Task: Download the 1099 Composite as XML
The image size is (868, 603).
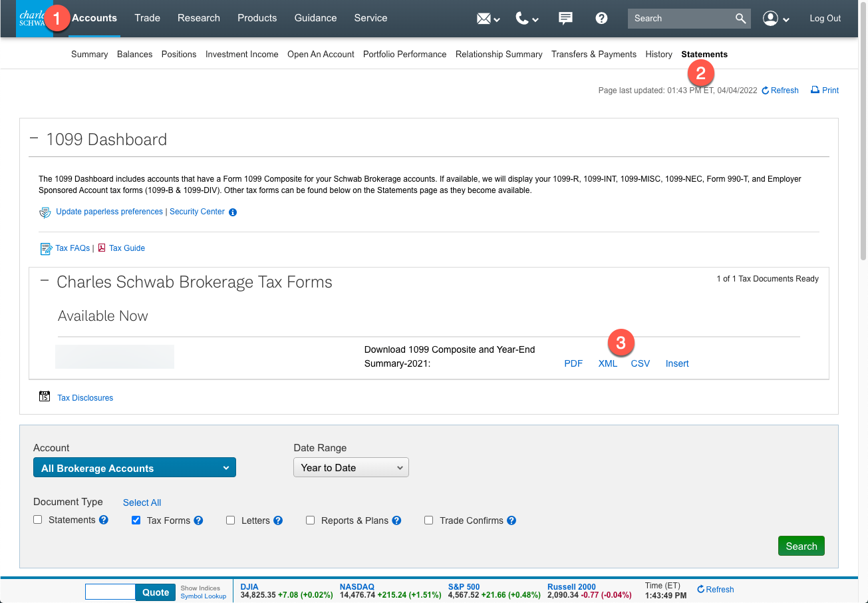Action: point(608,363)
